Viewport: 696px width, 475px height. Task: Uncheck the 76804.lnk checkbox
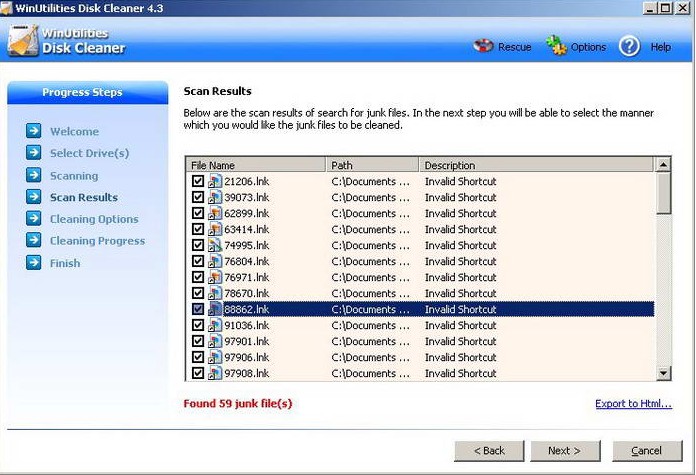tap(198, 261)
